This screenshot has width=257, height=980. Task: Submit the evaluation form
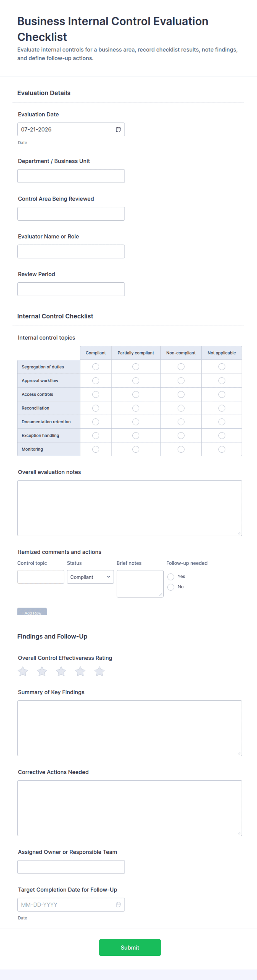coord(130,947)
